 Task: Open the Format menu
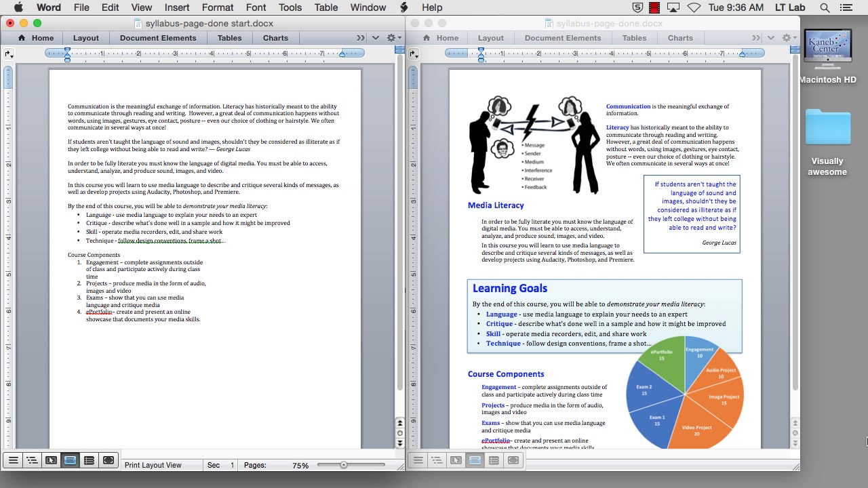pyautogui.click(x=218, y=7)
